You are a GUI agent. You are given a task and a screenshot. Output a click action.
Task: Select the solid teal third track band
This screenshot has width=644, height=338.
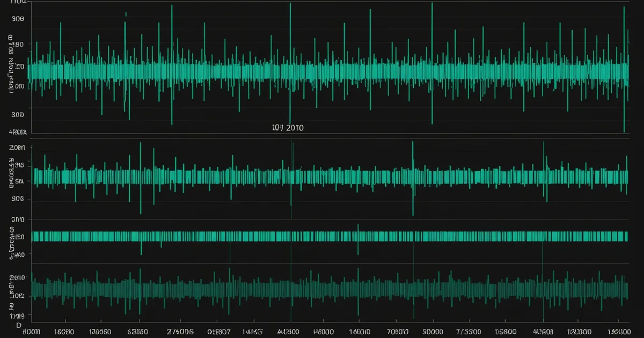tap(329, 236)
